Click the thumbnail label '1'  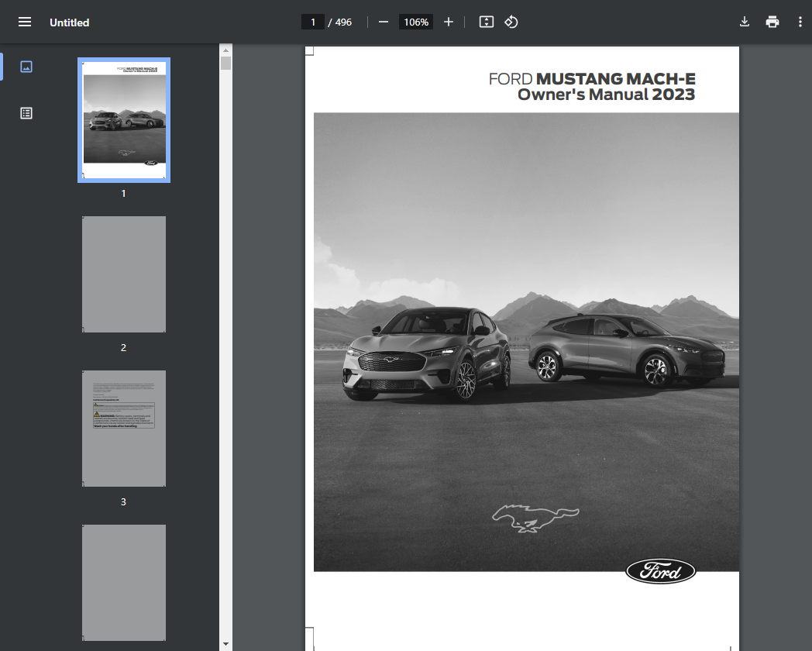click(x=123, y=193)
